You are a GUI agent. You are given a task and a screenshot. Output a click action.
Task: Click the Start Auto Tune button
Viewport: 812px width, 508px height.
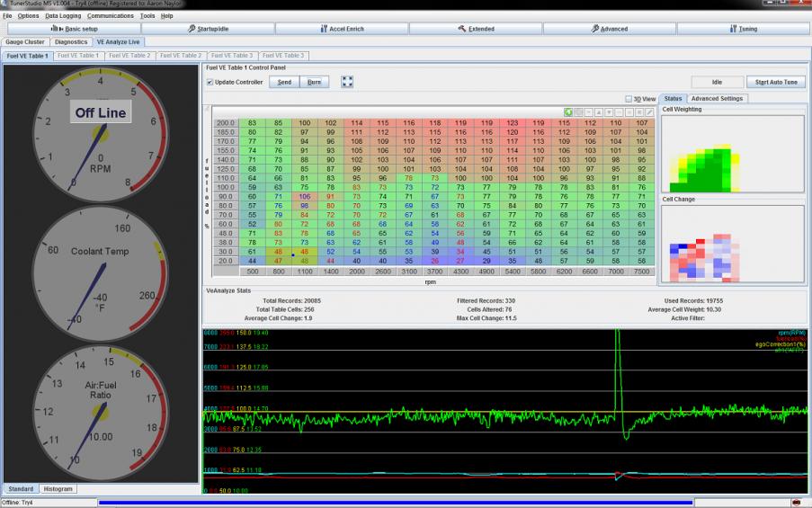(775, 82)
